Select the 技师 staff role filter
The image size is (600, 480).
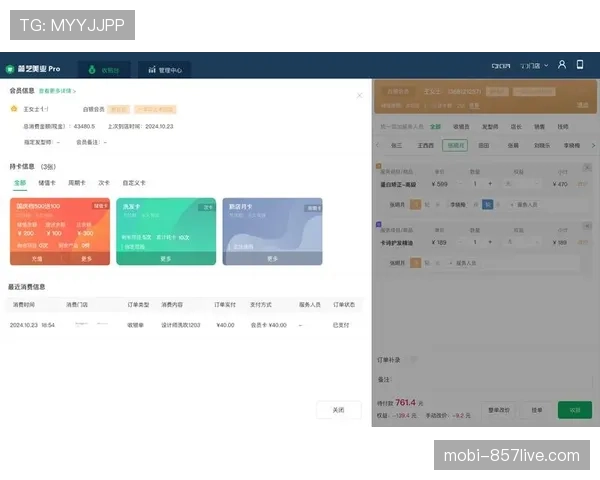(562, 127)
